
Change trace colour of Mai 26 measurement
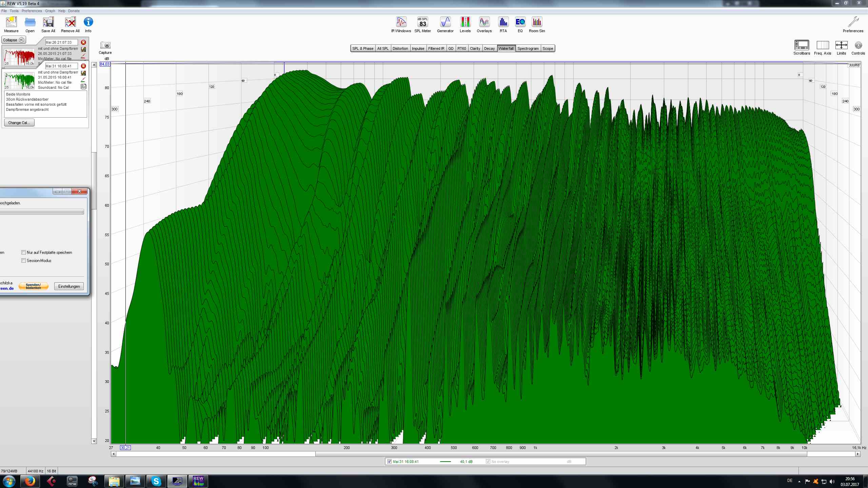[x=83, y=56]
